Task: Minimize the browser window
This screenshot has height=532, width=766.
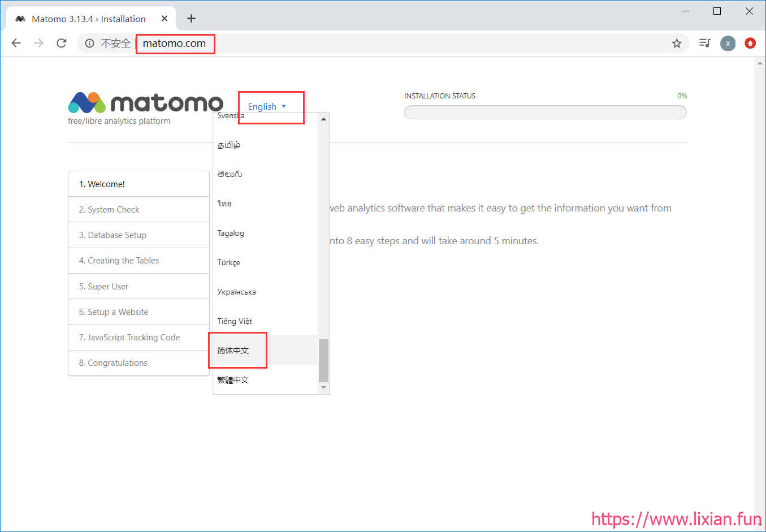Action: tap(686, 11)
